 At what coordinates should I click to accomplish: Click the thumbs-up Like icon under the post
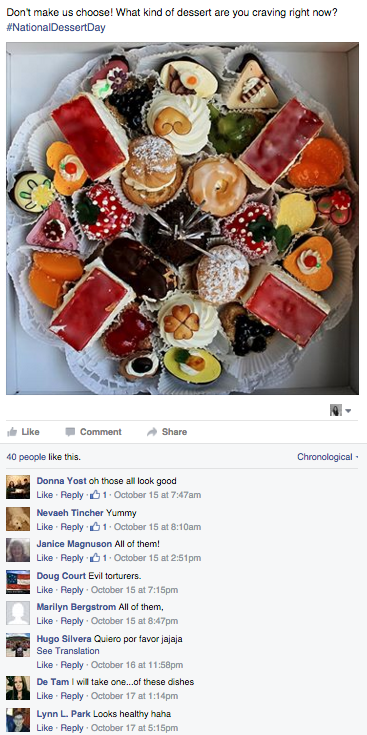12,432
